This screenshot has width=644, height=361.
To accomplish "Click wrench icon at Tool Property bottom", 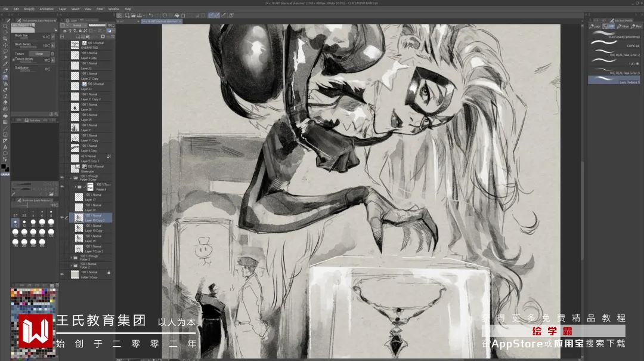I will (x=56, y=114).
